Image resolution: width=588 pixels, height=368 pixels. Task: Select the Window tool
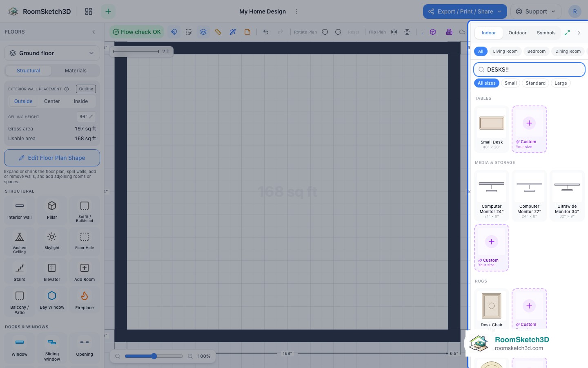coord(19,348)
